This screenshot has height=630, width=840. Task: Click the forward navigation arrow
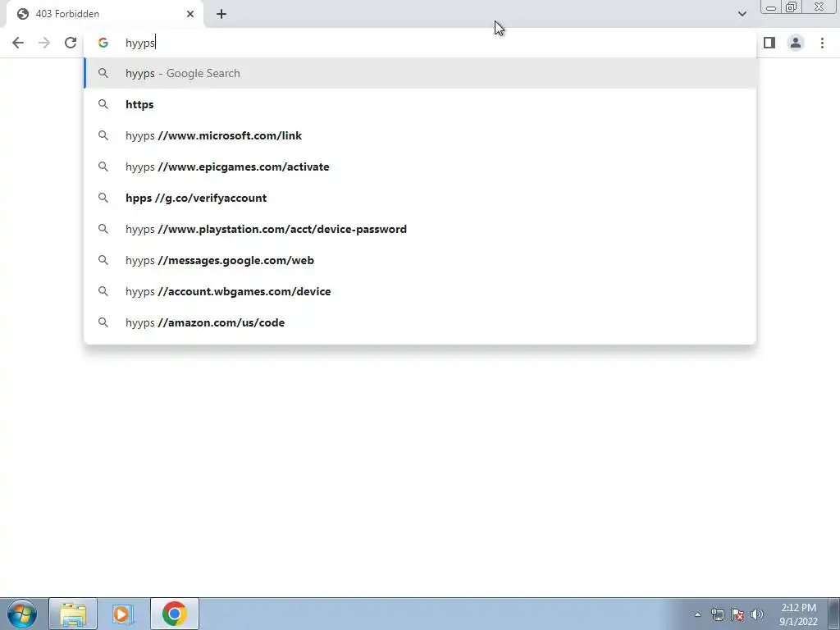coord(44,43)
